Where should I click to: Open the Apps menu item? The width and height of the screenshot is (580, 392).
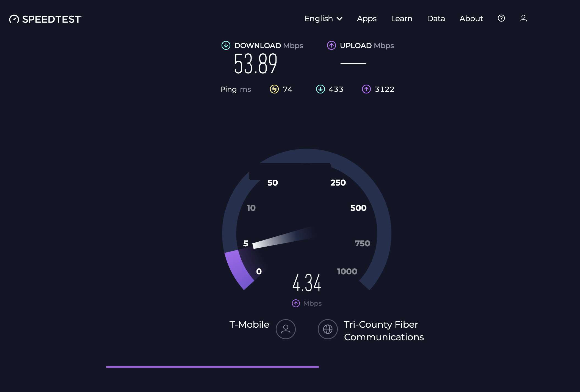point(367,18)
